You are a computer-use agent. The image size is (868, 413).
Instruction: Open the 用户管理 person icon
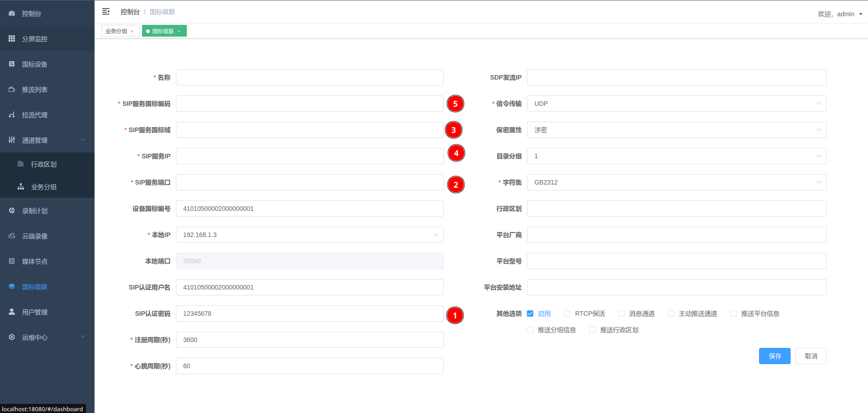[12, 312]
